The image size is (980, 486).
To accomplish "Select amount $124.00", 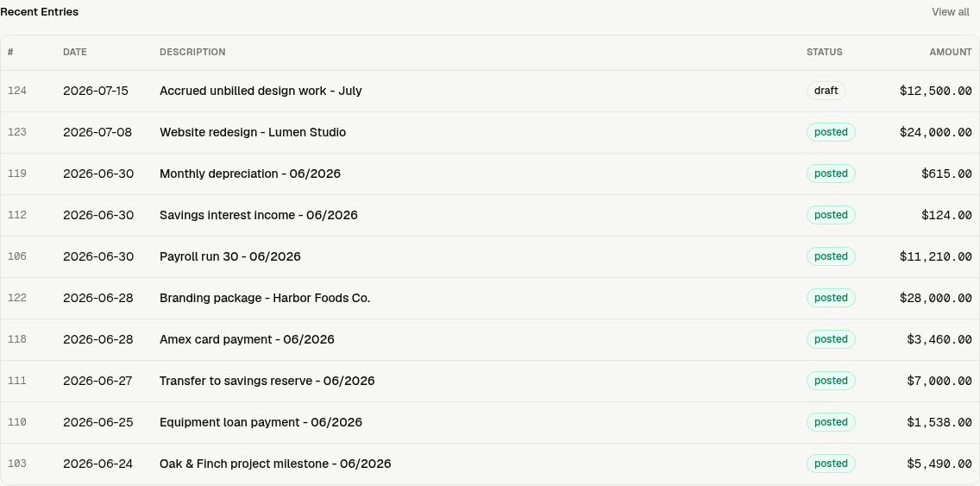I will point(946,215).
